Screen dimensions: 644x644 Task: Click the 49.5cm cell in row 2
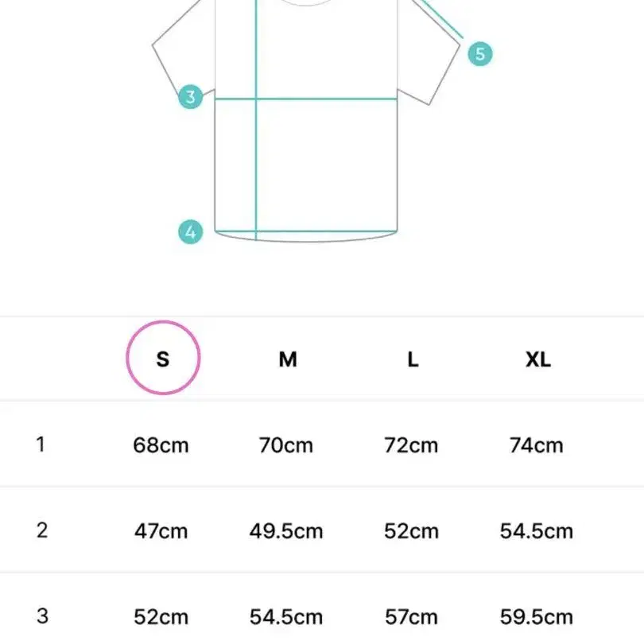pyautogui.click(x=286, y=531)
